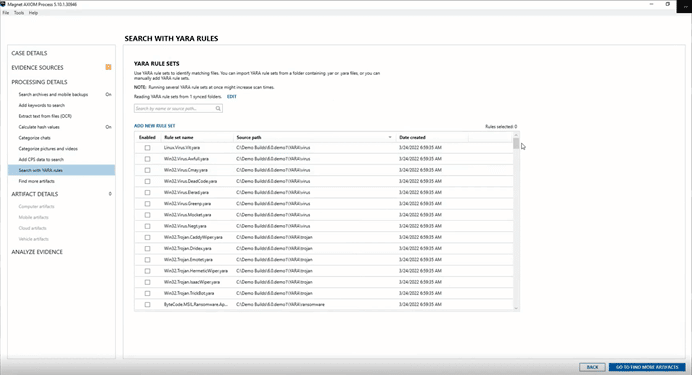Viewport: 692px width, 375px height.
Task: Tick the Win32.Trojan.TrickBot.yara checkbox
Action: click(147, 293)
